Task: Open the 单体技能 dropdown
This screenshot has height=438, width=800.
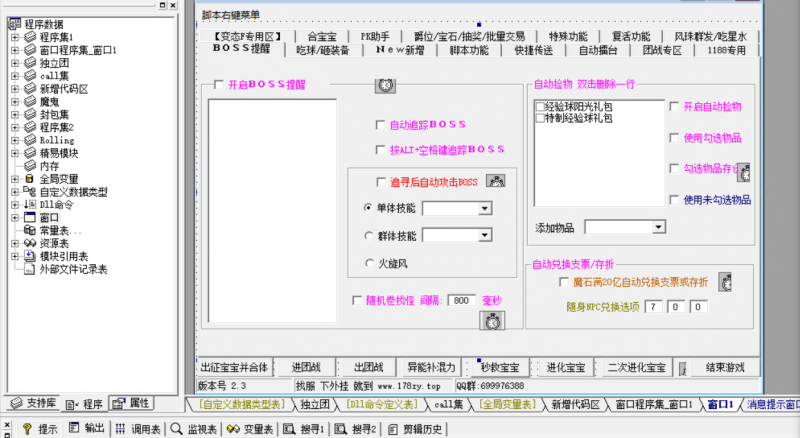Action: click(x=485, y=208)
